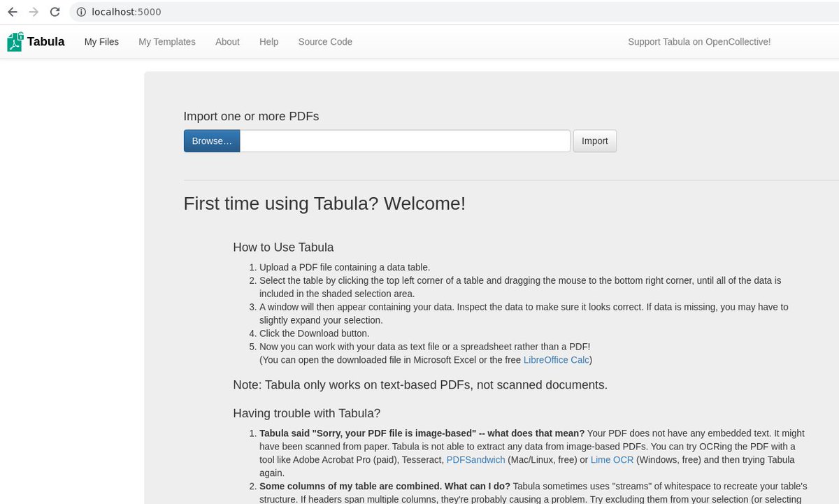Click the browser back arrow
This screenshot has width=839, height=504.
pyautogui.click(x=12, y=12)
